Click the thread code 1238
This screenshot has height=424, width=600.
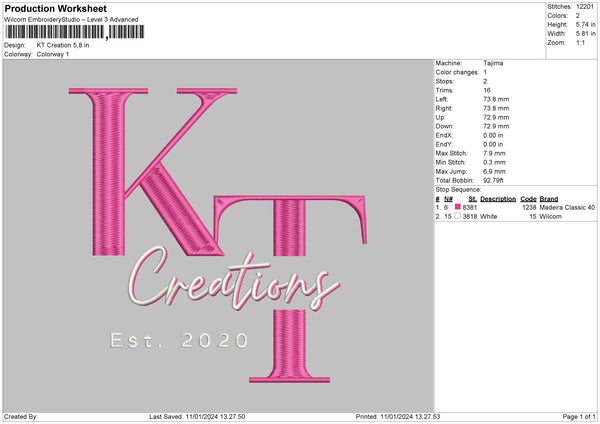tap(529, 207)
